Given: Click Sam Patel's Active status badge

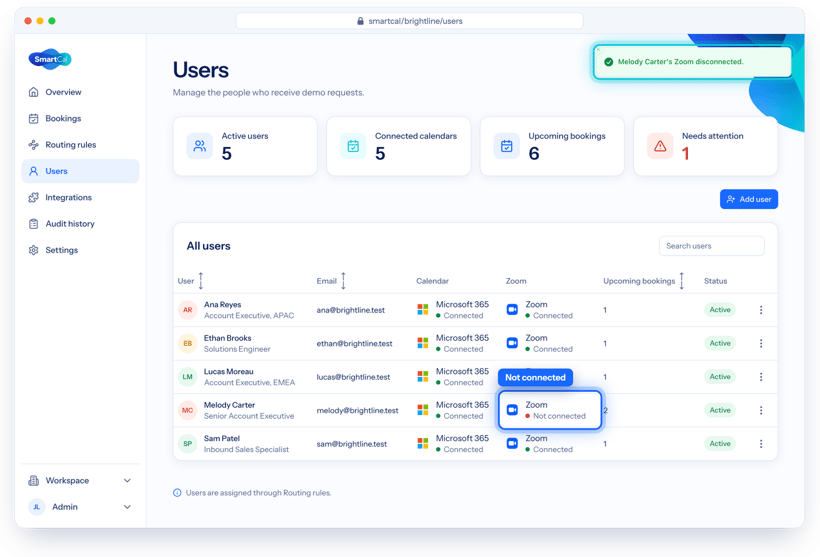Looking at the screenshot, I should [720, 444].
